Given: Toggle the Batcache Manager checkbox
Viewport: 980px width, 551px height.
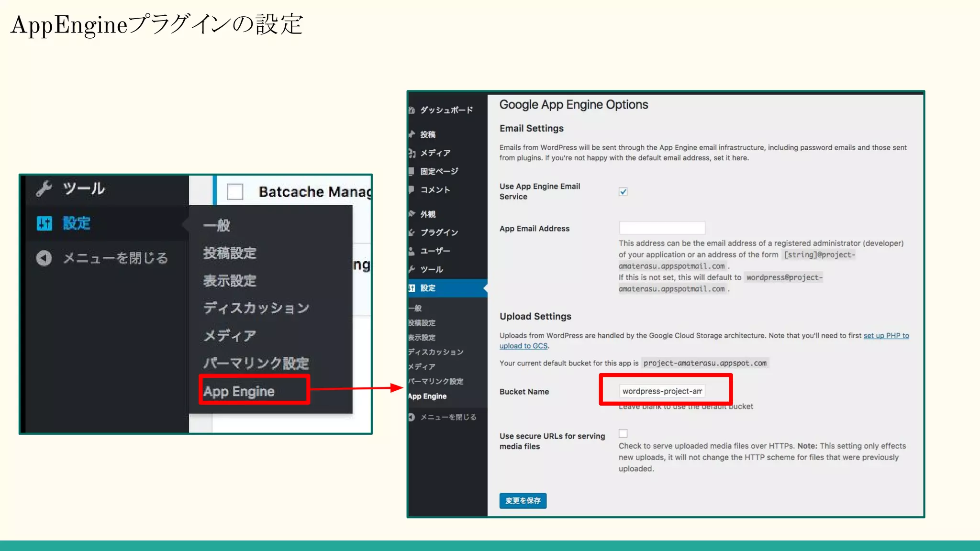Looking at the screenshot, I should 235,192.
